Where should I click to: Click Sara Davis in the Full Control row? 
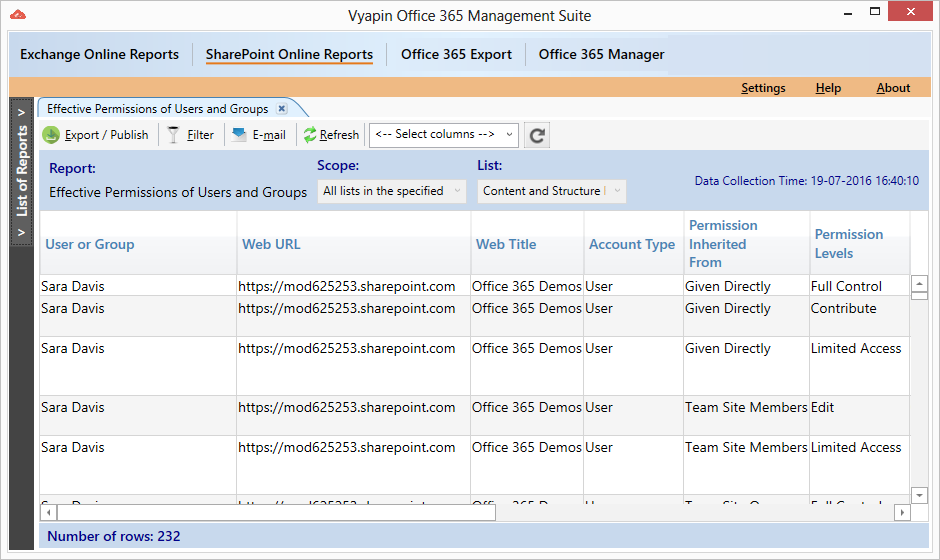pos(73,286)
